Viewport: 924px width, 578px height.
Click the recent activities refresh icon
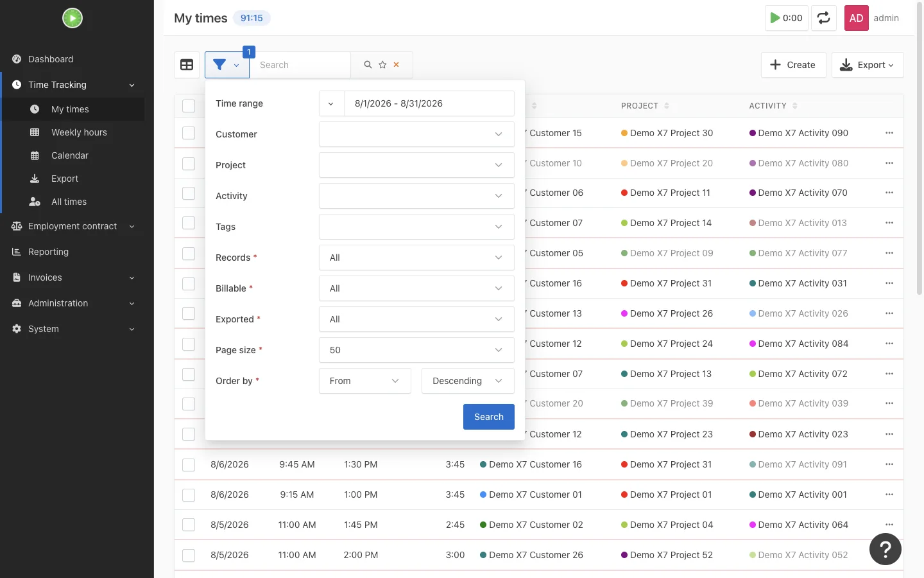[x=824, y=18]
